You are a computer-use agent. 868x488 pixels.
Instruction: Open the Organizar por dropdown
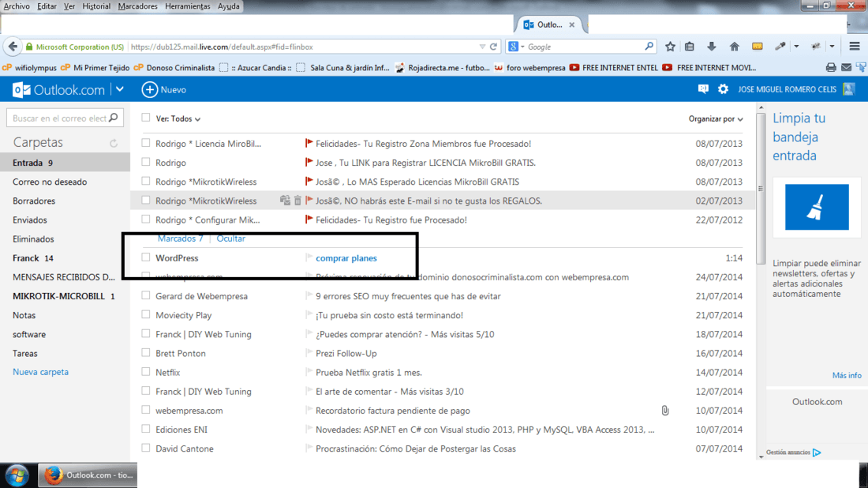point(716,118)
